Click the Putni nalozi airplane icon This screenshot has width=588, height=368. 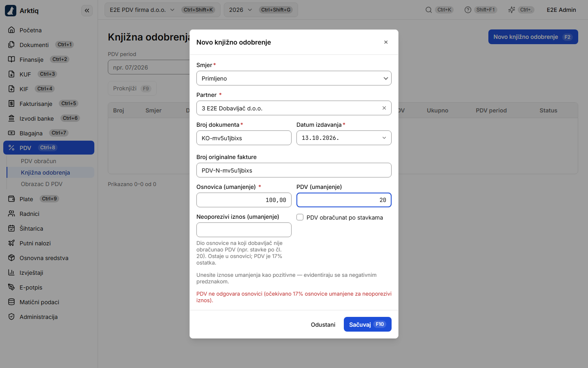point(11,243)
